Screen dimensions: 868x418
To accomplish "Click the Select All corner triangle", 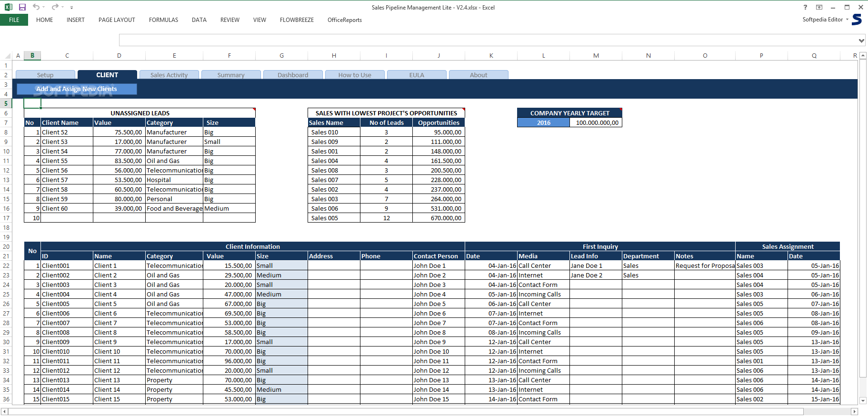I will pos(7,56).
